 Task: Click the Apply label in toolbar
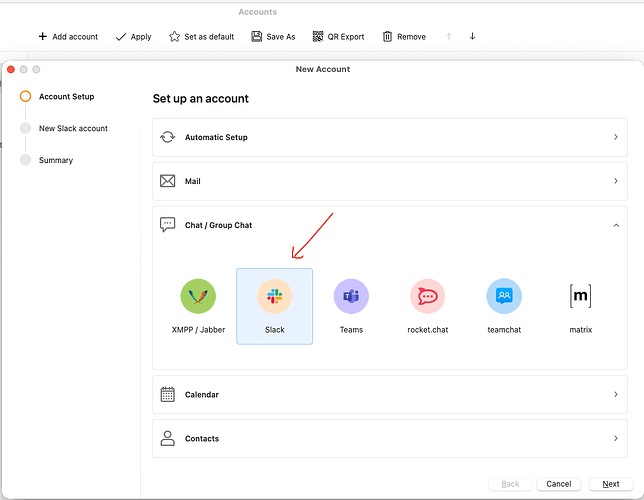pyautogui.click(x=141, y=37)
